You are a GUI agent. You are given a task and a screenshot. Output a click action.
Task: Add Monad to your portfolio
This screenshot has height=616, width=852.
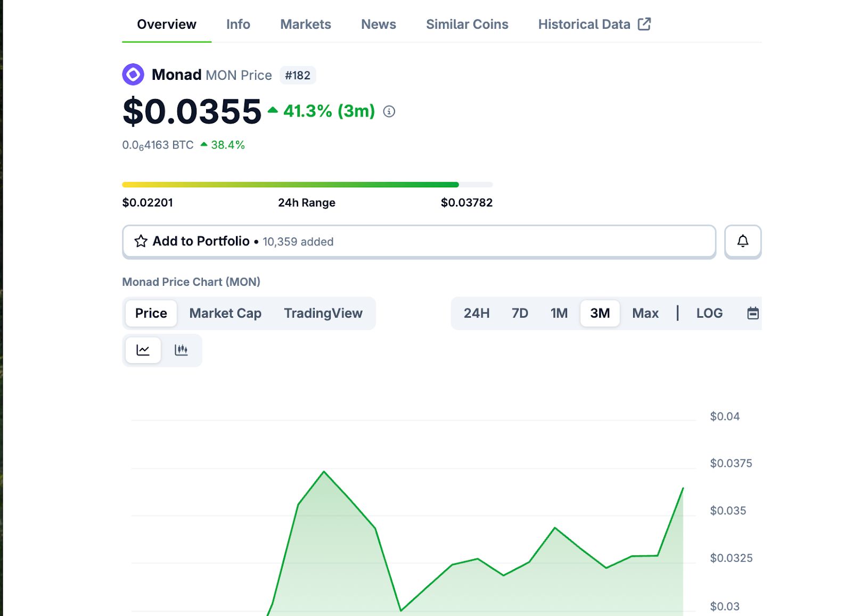(200, 241)
